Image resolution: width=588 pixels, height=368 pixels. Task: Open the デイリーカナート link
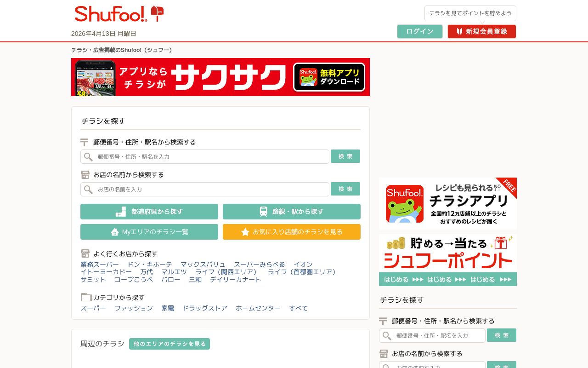point(236,280)
